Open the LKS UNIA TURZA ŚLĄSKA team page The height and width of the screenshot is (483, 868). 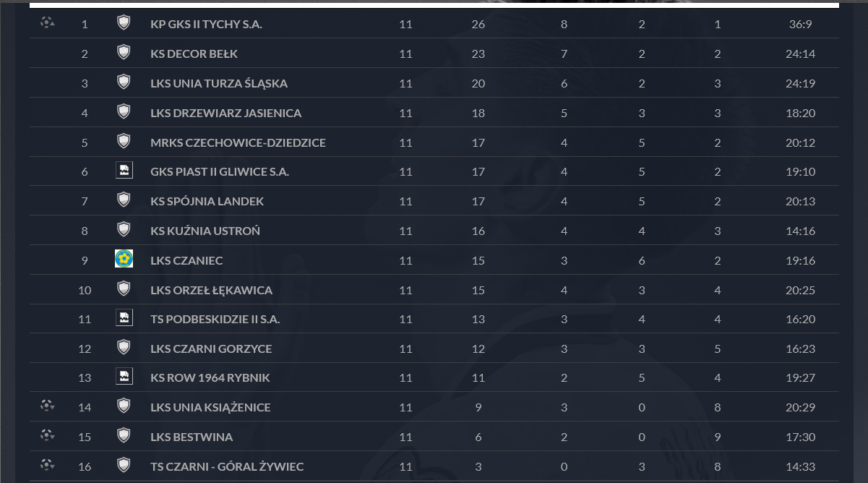click(x=219, y=83)
